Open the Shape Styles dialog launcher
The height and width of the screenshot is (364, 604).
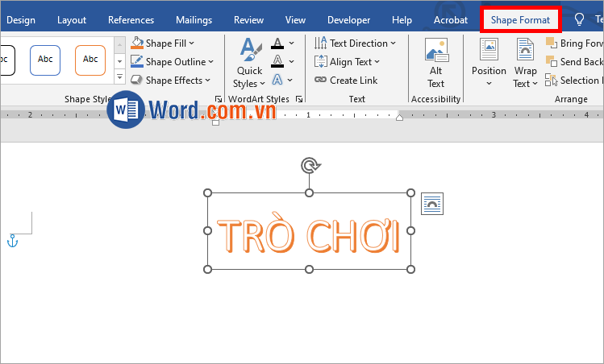coord(218,99)
